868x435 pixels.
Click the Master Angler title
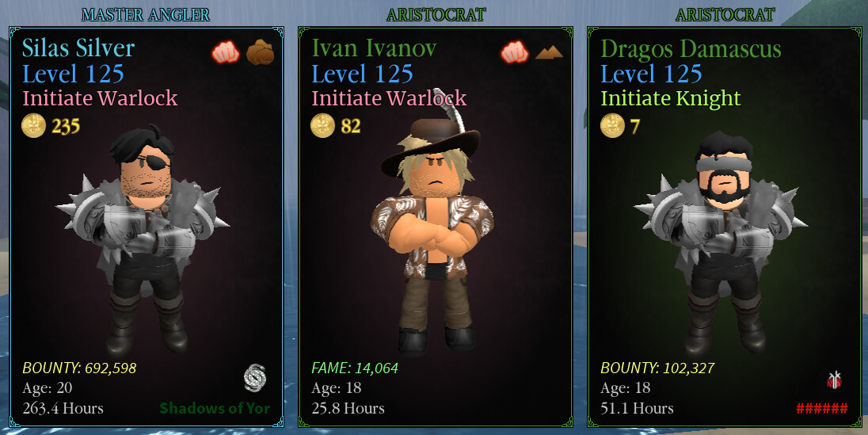click(x=146, y=14)
